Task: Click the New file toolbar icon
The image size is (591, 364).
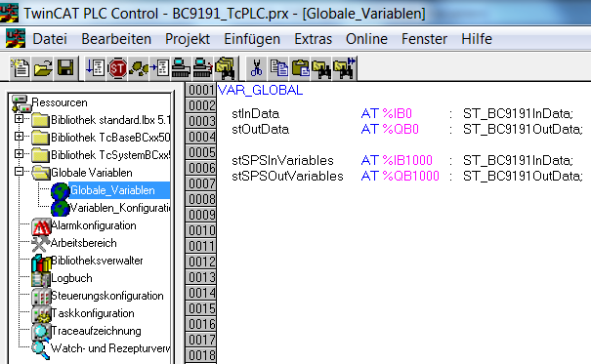Action: click(x=20, y=68)
